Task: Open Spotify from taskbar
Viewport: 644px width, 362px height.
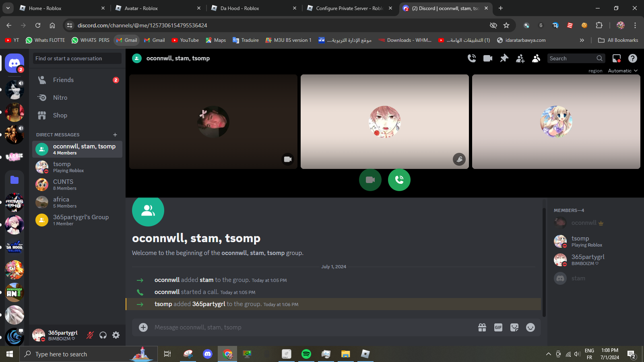Action: [306, 354]
